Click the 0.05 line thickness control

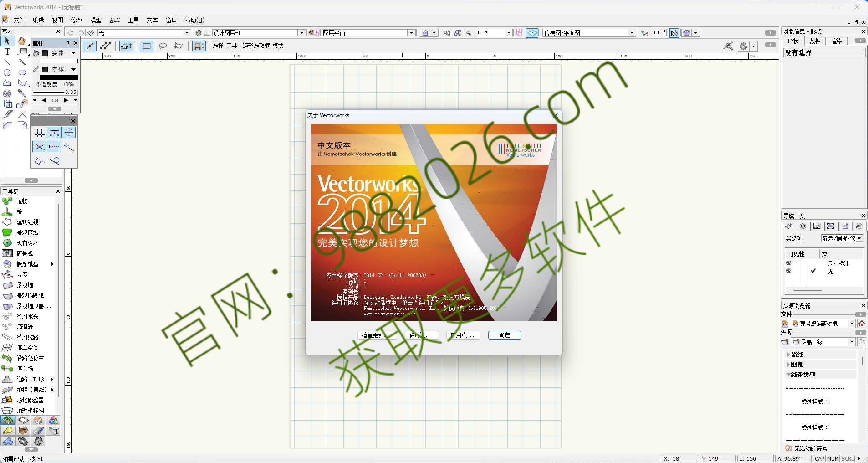click(x=55, y=92)
